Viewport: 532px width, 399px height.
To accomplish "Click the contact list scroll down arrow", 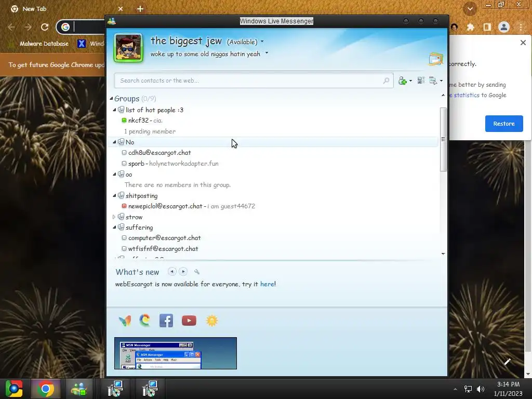I will (x=443, y=254).
